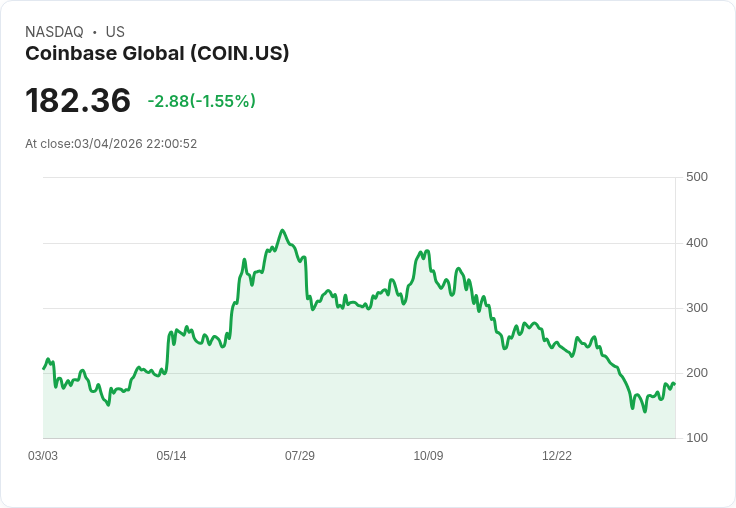The height and width of the screenshot is (508, 736).
Task: Click the NASDAQ exchange label
Action: (54, 32)
